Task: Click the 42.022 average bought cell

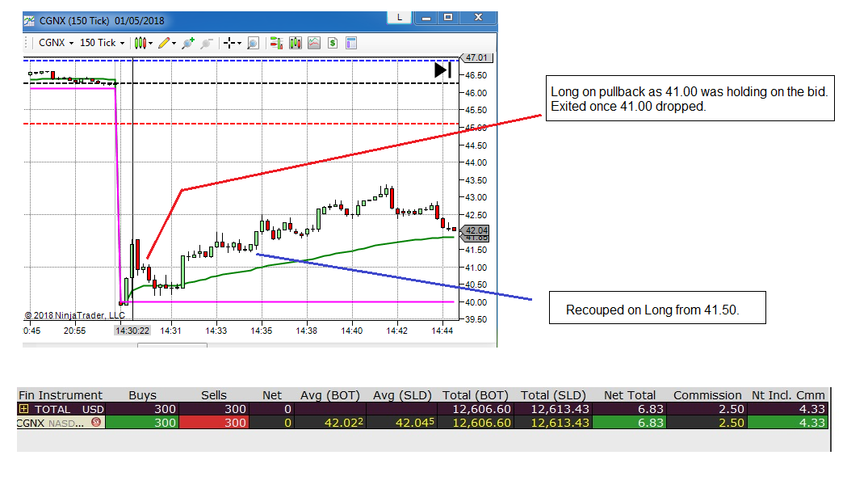Action: tap(330, 423)
